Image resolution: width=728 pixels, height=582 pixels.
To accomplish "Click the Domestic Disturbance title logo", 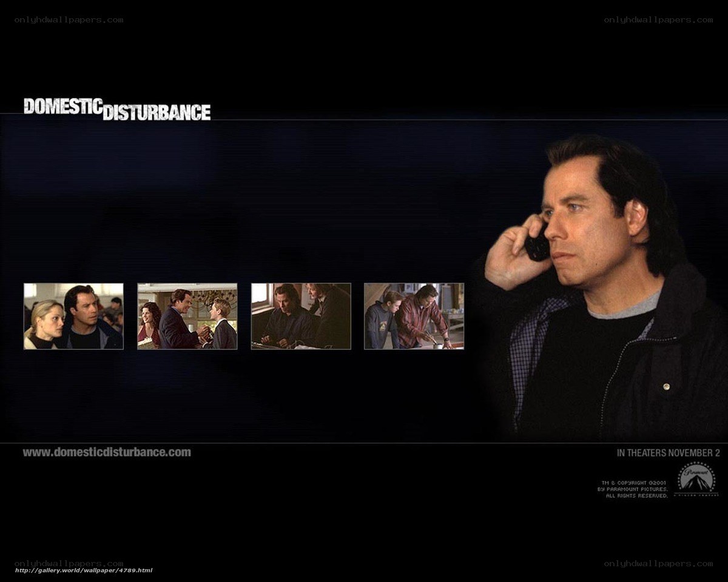I will 117,109.
